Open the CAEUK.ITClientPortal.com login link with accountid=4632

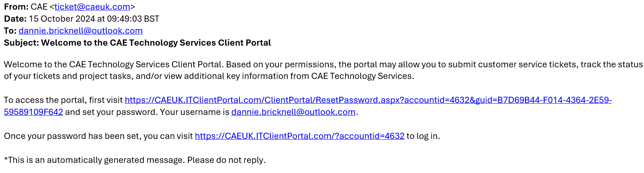pyautogui.click(x=300, y=136)
